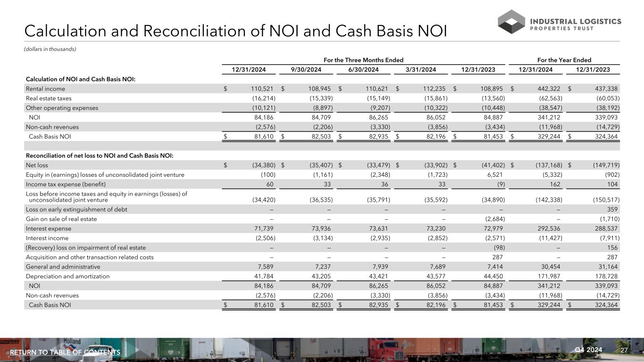Screen dimensions: 644x362
Task: Click the Gain on sale of real estate label
Action: 61,219
